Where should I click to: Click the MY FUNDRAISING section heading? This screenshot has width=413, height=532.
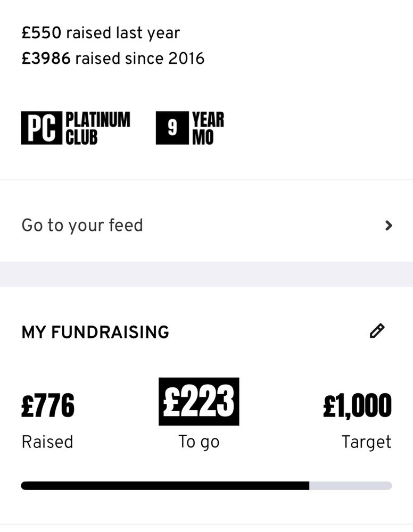pos(95,332)
